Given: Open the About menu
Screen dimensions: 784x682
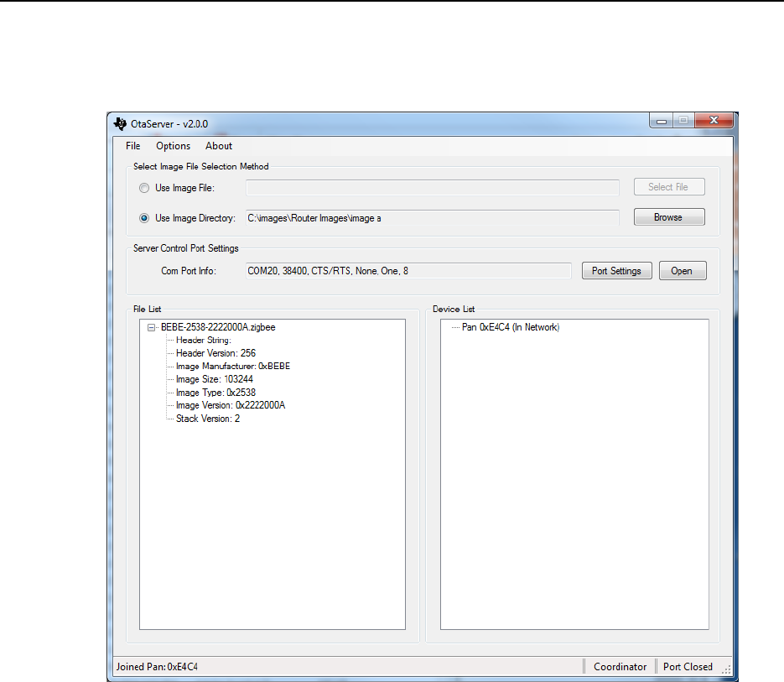Looking at the screenshot, I should click(219, 146).
